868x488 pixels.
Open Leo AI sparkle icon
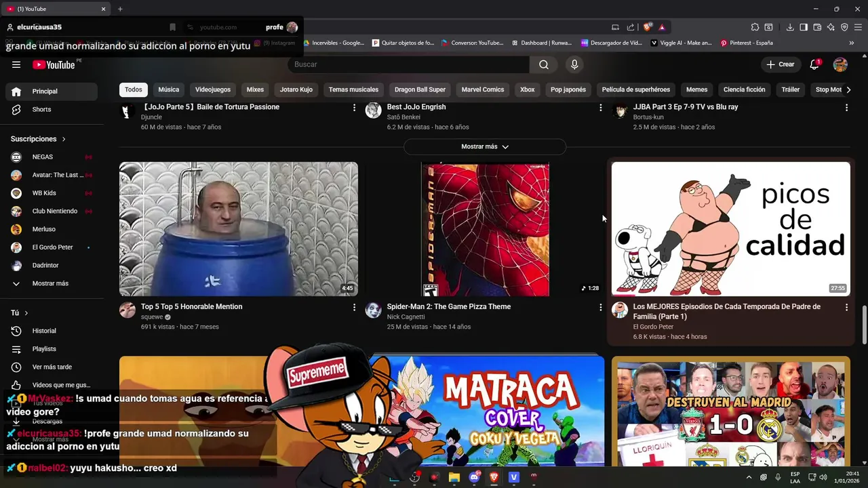click(831, 27)
